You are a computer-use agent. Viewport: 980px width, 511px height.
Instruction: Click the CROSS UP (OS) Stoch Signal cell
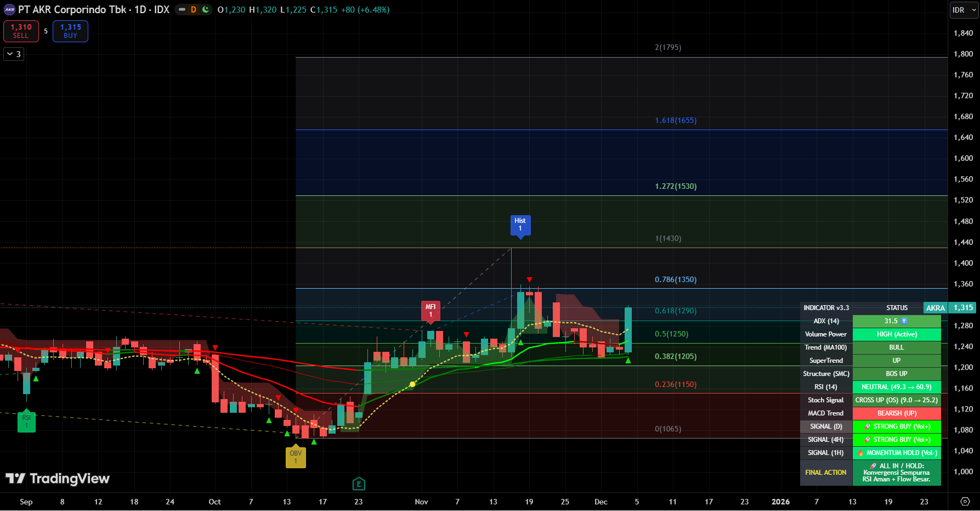897,400
